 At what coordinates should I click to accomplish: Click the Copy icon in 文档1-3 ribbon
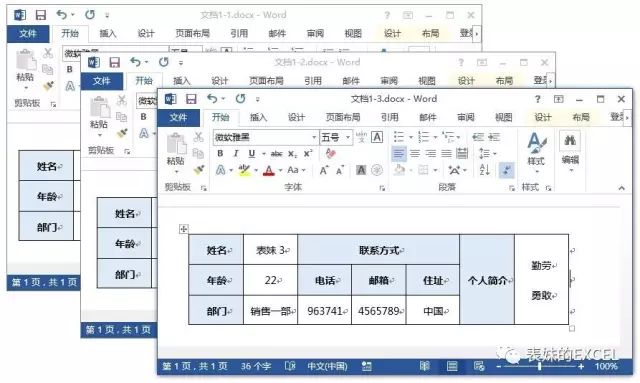pyautogui.click(x=198, y=153)
